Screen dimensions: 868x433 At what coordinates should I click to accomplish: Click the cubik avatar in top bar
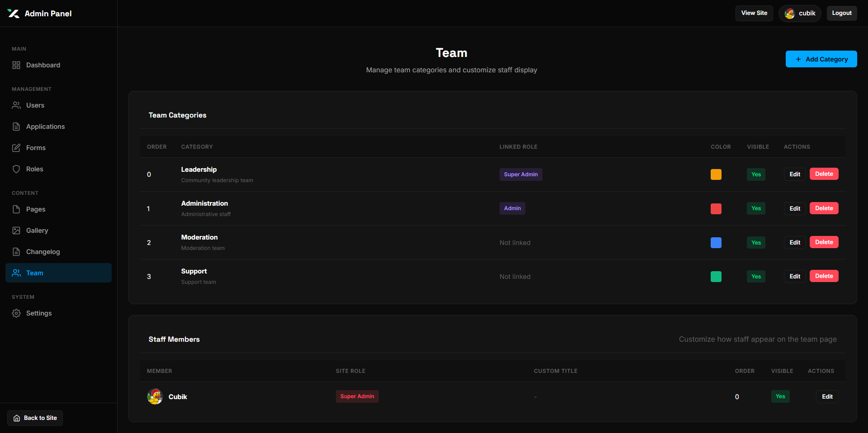coord(790,14)
